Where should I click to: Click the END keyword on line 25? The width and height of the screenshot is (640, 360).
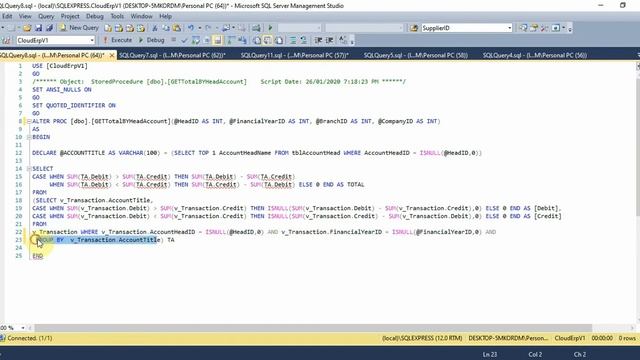(x=38, y=256)
